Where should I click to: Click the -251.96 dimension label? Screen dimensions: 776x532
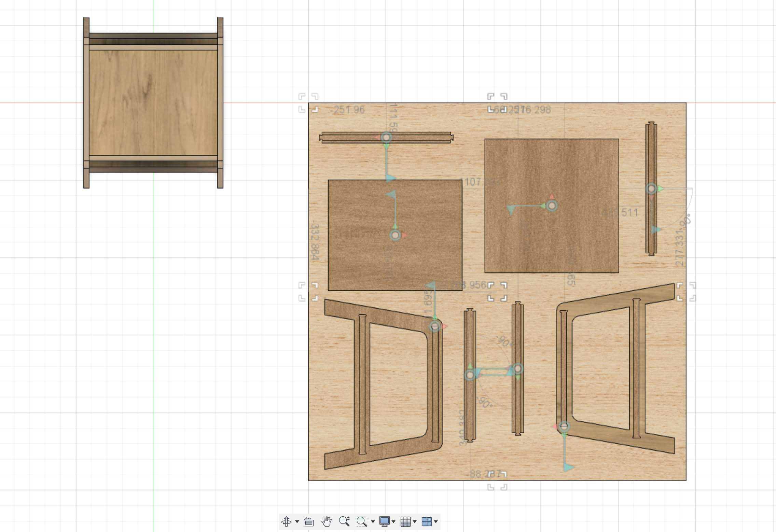tap(348, 110)
